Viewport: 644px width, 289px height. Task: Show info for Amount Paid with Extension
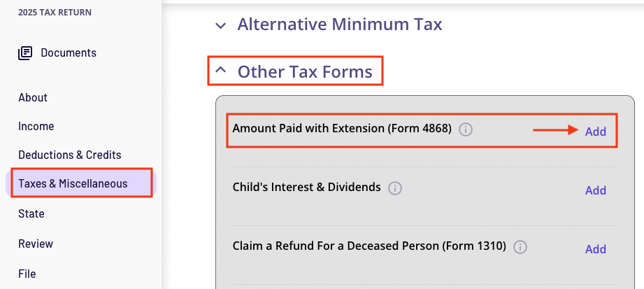coord(466,129)
